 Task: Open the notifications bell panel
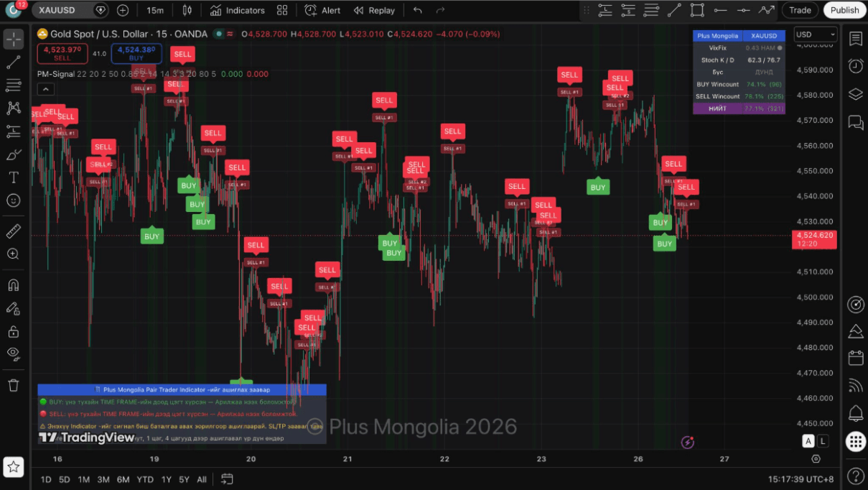point(855,413)
